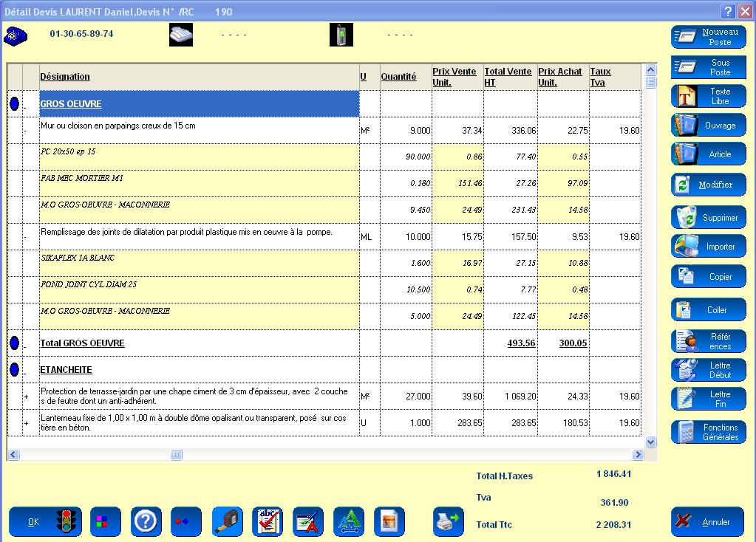
Task: Collapse the Mur ou cloison en parpaings row
Action: 27,131
